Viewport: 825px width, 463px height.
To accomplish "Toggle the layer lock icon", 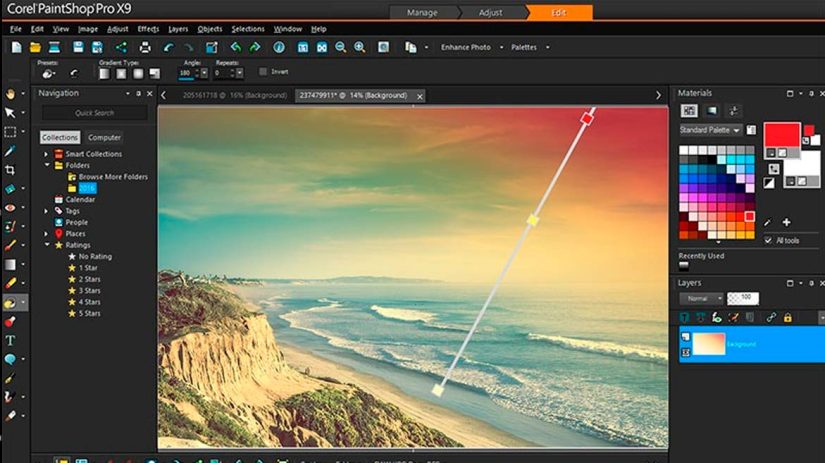I will 788,317.
